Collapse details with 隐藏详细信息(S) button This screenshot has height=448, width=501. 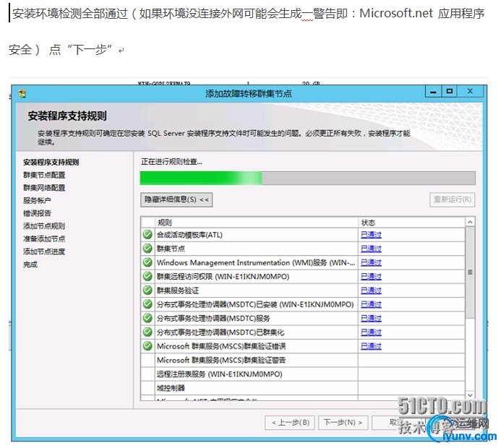(x=176, y=200)
